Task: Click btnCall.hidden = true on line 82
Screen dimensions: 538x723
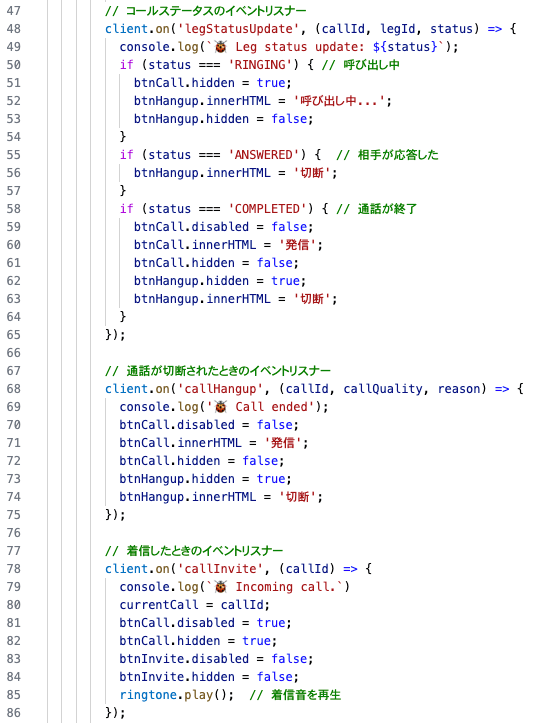Action: (198, 640)
